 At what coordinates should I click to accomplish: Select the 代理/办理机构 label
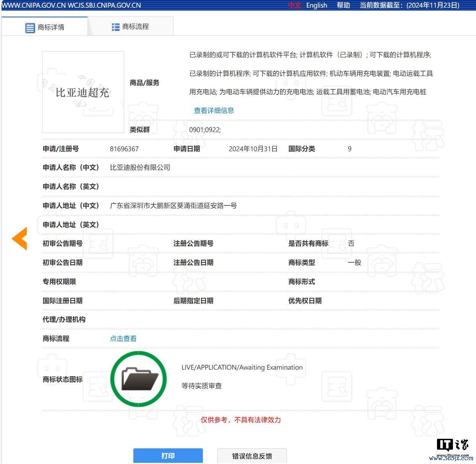pyautogui.click(x=64, y=319)
